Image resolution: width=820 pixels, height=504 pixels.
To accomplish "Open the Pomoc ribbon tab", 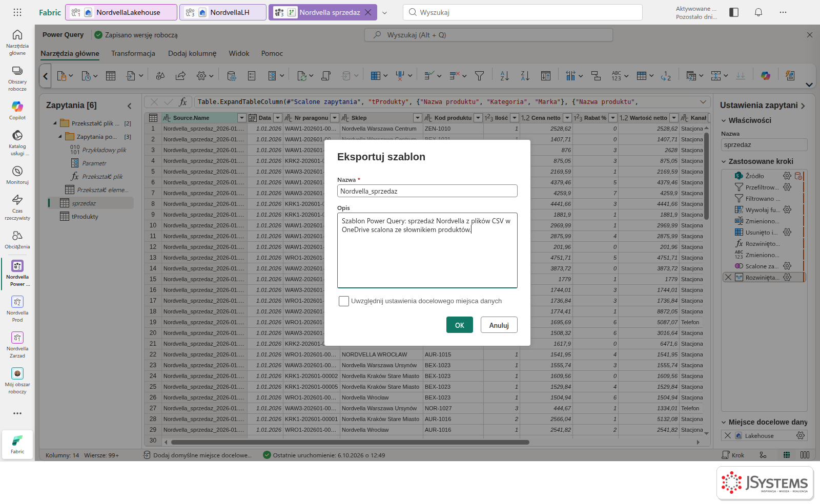I will coord(272,53).
